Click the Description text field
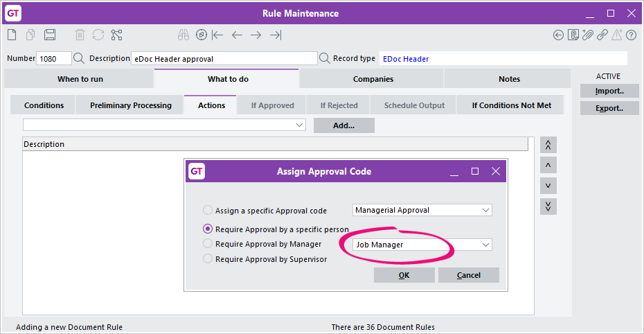 point(225,59)
